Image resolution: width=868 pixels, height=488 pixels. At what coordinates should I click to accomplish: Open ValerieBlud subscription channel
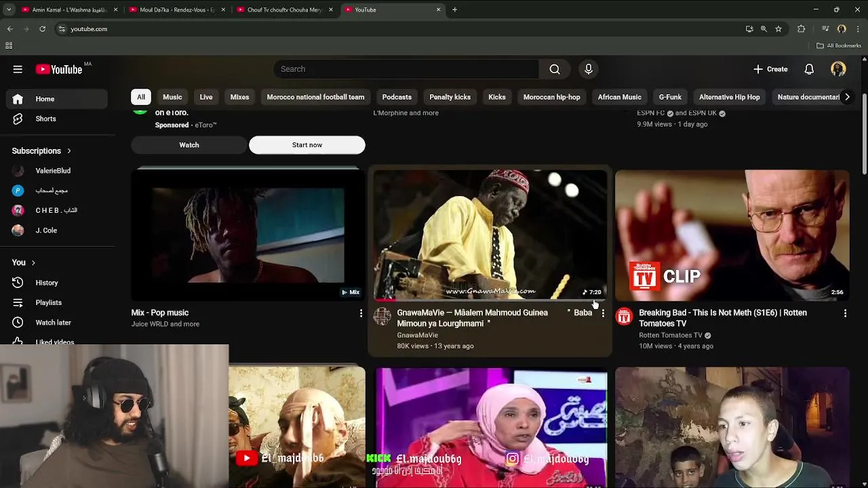[x=57, y=171]
